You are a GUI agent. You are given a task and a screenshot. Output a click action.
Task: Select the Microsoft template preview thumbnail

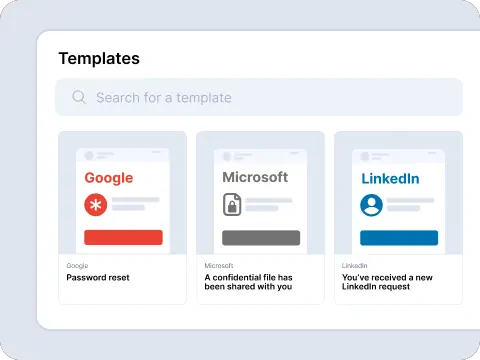point(261,193)
